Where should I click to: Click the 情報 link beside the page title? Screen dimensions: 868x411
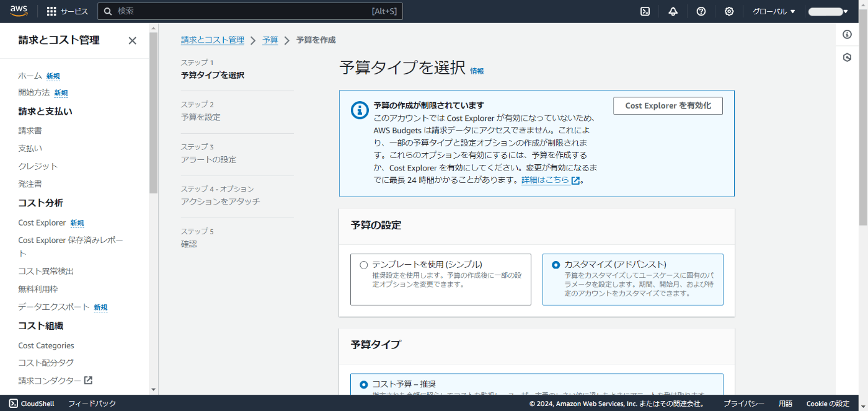click(477, 71)
